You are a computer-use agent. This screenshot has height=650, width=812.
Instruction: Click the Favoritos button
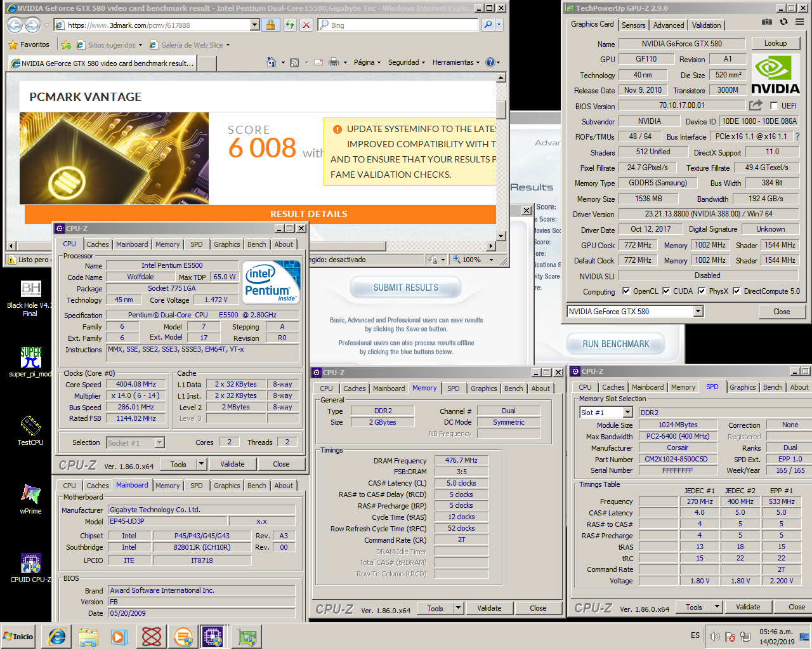[x=29, y=45]
